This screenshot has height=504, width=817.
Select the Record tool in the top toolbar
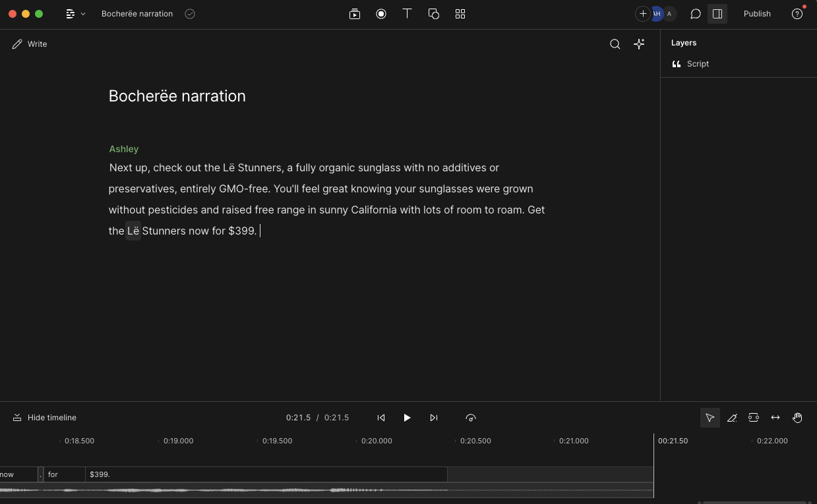point(381,13)
